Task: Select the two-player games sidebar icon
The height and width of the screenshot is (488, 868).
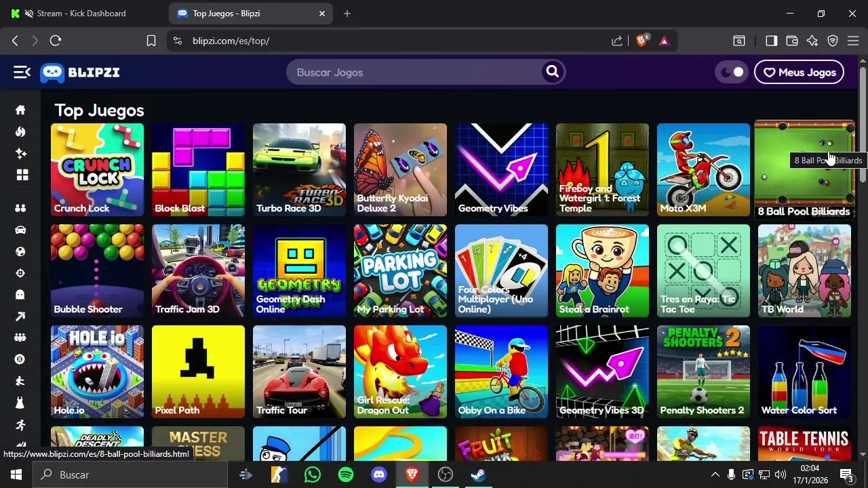Action: (20, 208)
